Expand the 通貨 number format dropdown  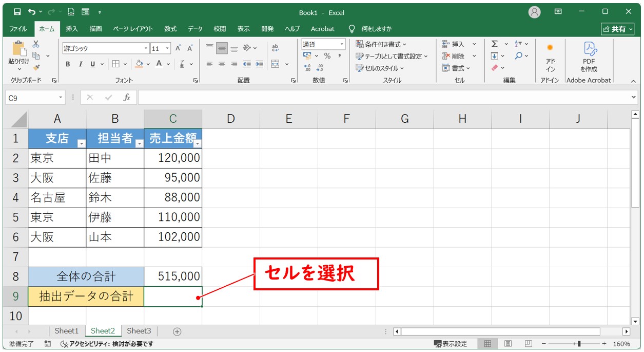342,45
